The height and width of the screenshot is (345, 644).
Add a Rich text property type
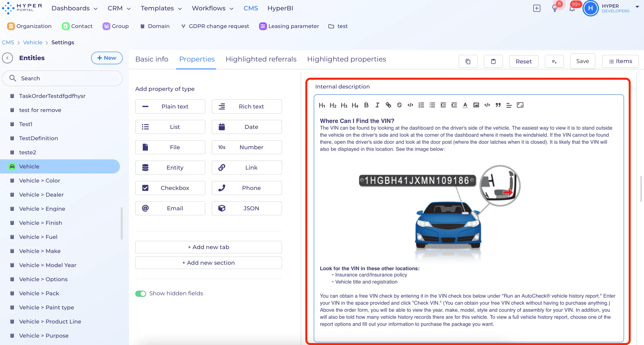pos(247,107)
